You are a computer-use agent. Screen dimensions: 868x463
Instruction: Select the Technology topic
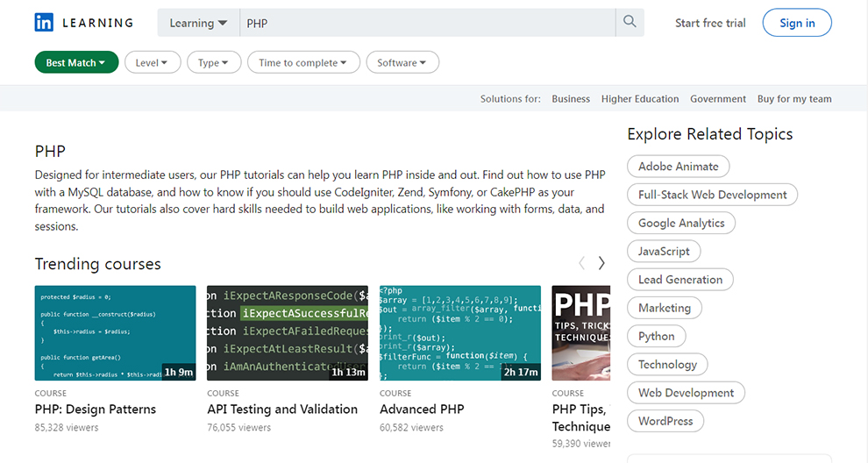(x=667, y=364)
